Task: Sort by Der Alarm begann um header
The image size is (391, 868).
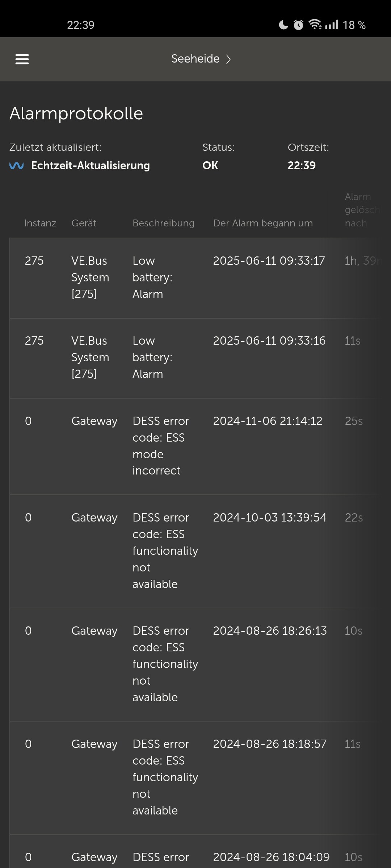Action: click(263, 223)
